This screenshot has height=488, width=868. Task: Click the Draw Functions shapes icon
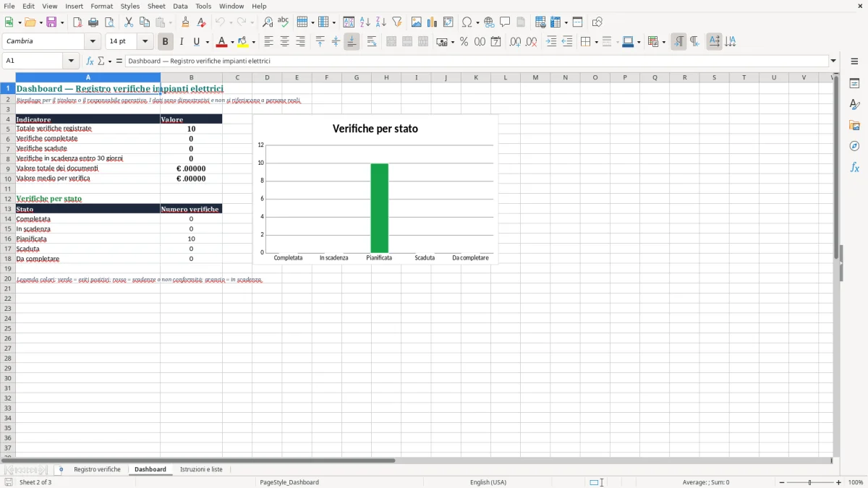[x=597, y=22]
